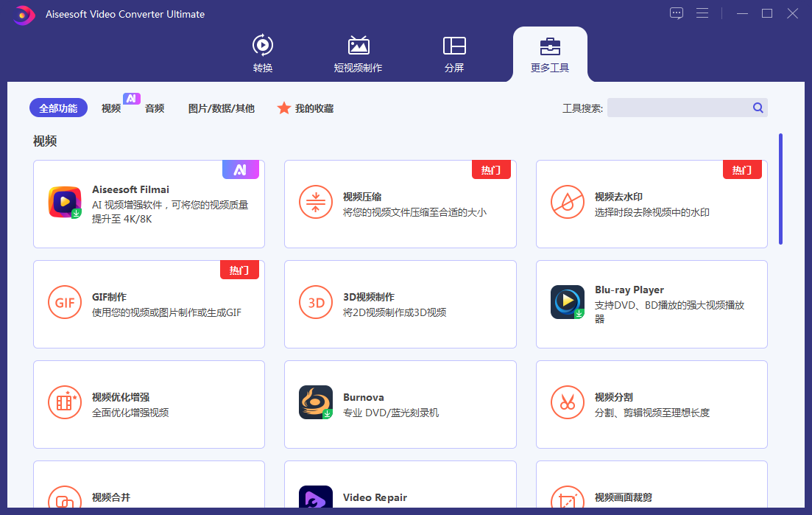The height and width of the screenshot is (515, 812).
Task: Switch to the 短视频制作 tab
Action: point(358,54)
